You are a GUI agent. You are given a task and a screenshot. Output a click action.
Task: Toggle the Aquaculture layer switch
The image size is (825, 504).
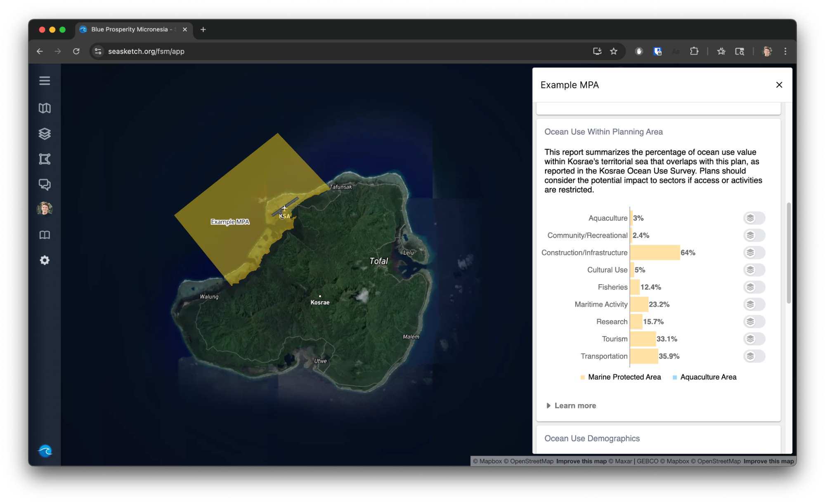coord(754,218)
